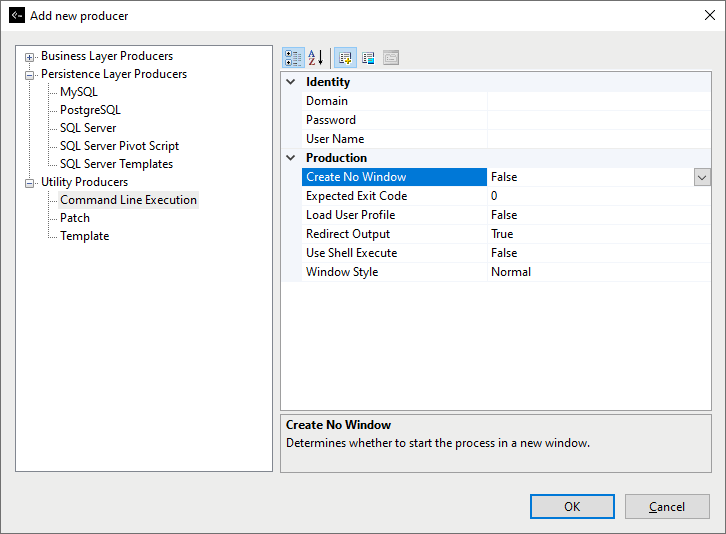Screen dimensions: 726x534
Task: Collapse the Utility Producers node
Action: tap(30, 183)
